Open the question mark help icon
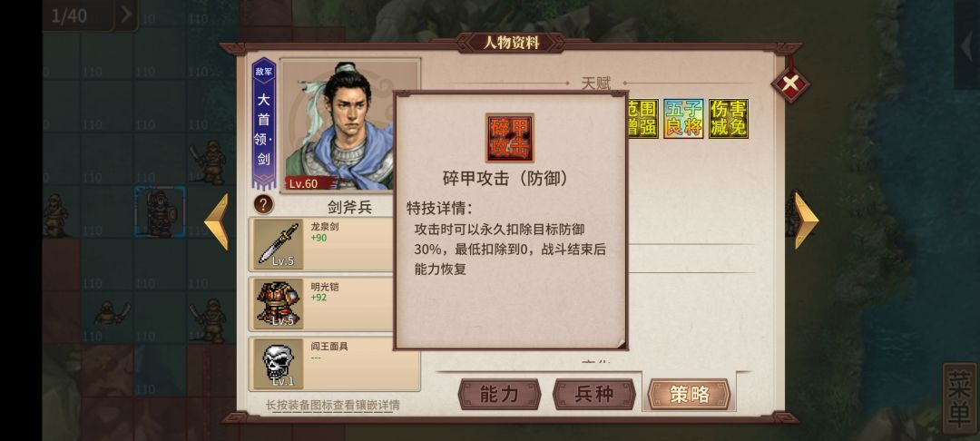The width and height of the screenshot is (980, 441). 263,204
